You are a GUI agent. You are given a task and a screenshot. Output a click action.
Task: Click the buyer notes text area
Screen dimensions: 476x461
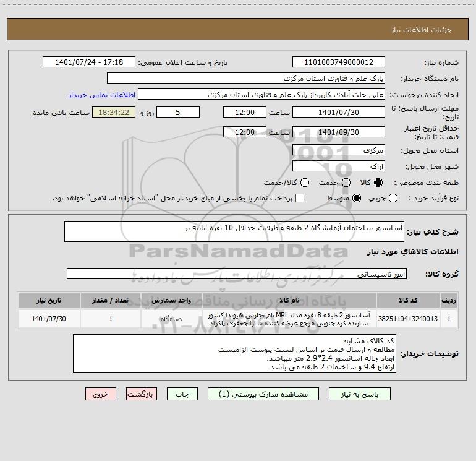pyautogui.click(x=235, y=353)
